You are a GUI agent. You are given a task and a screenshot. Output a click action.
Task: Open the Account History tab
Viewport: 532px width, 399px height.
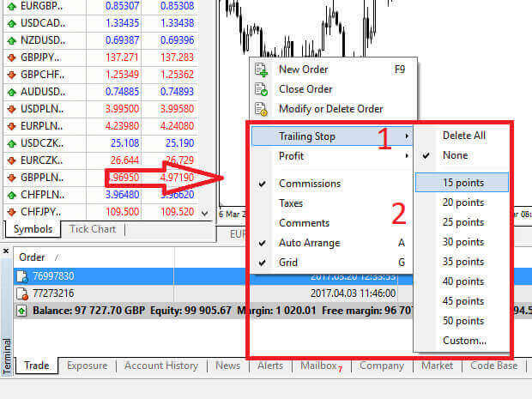(160, 366)
